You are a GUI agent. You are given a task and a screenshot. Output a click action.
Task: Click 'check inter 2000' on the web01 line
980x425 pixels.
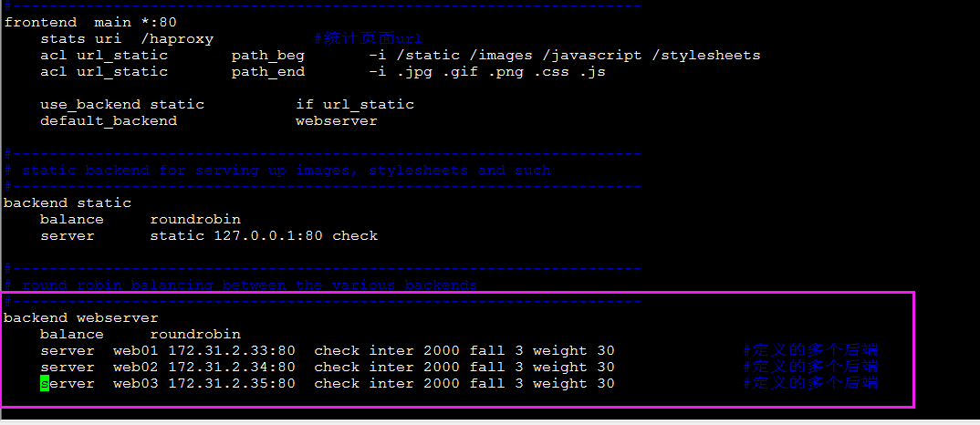387,350
